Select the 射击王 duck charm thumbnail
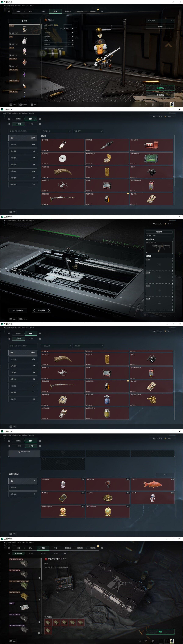This screenshot has width=183, height=644. [25, 29]
